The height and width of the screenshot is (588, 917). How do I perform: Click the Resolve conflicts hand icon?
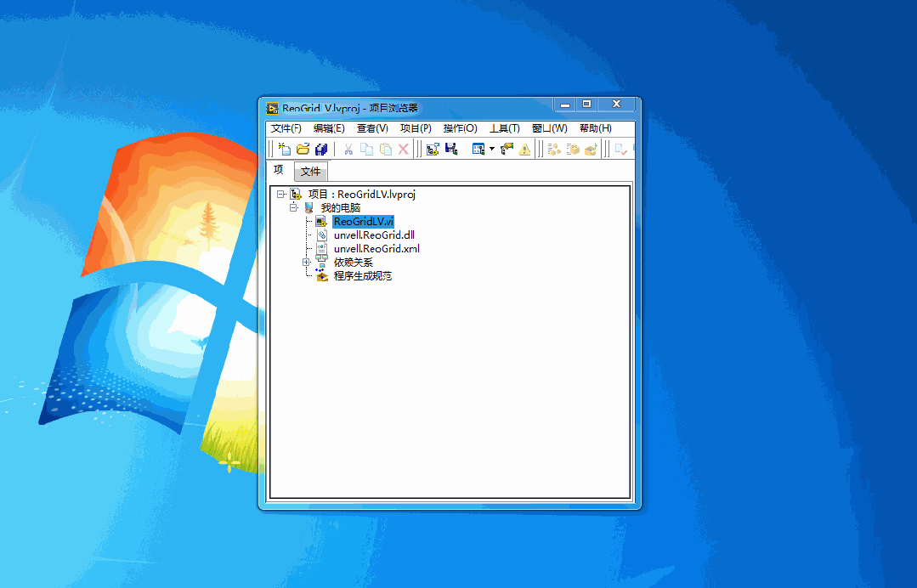click(x=507, y=149)
